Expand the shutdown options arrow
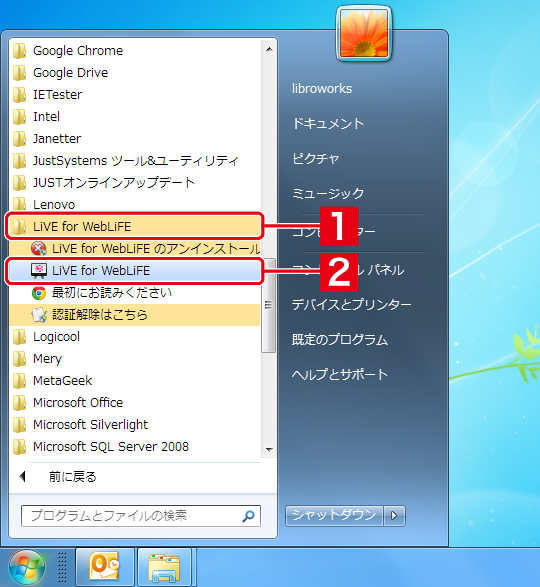The height and width of the screenshot is (587, 540). pos(394,516)
